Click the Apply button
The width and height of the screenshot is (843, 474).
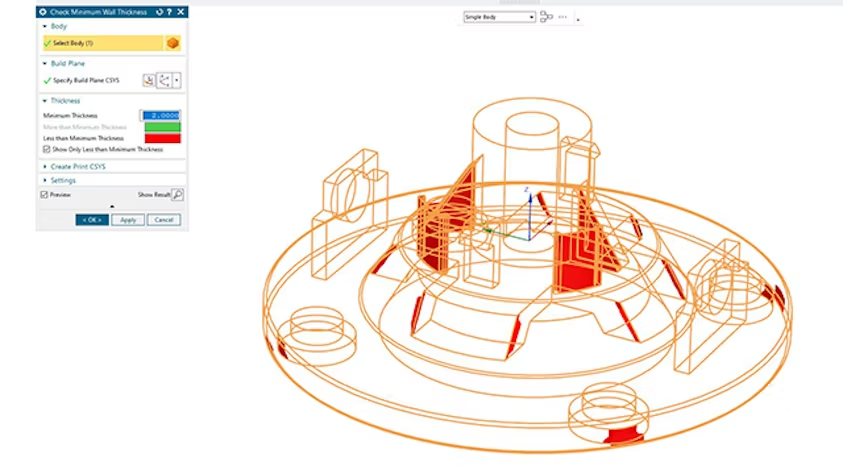127,219
